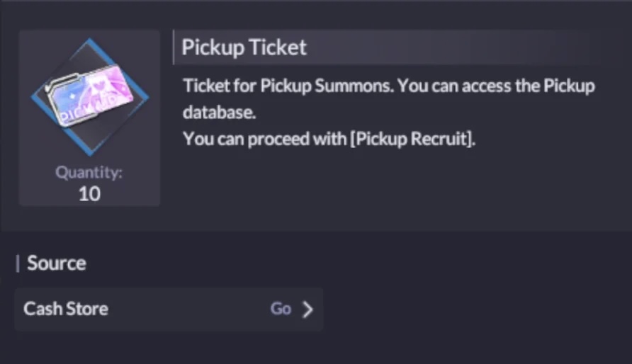Click the Pickup Ticket title text
This screenshot has height=364, width=632.
click(244, 48)
